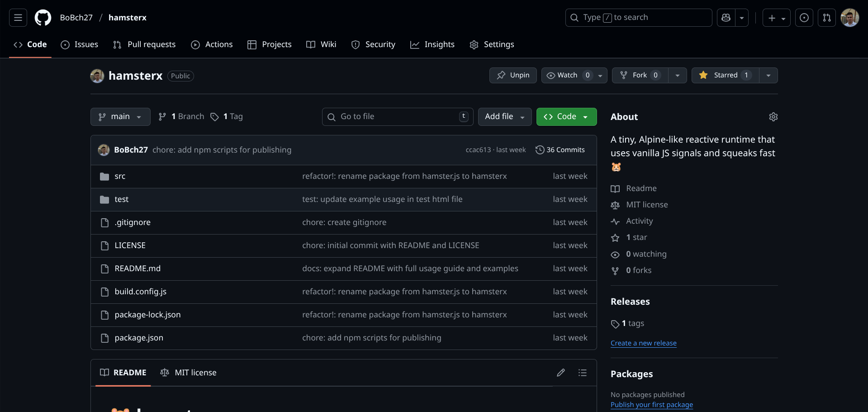Open the src folder
Screen dimensions: 868x412
120,176
